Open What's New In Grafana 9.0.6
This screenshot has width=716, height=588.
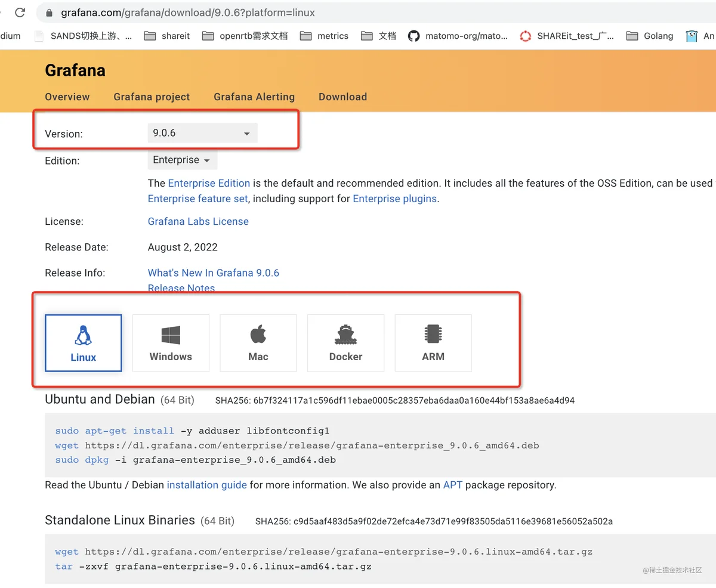click(x=214, y=273)
